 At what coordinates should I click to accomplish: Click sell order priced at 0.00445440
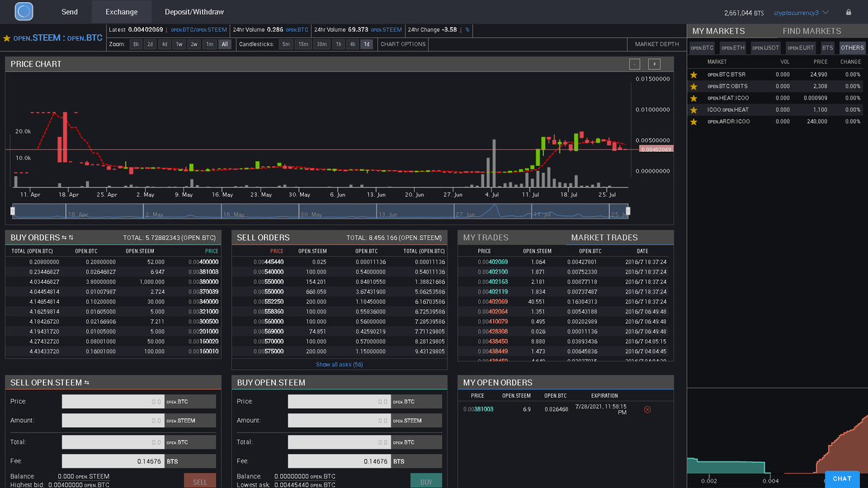point(339,262)
